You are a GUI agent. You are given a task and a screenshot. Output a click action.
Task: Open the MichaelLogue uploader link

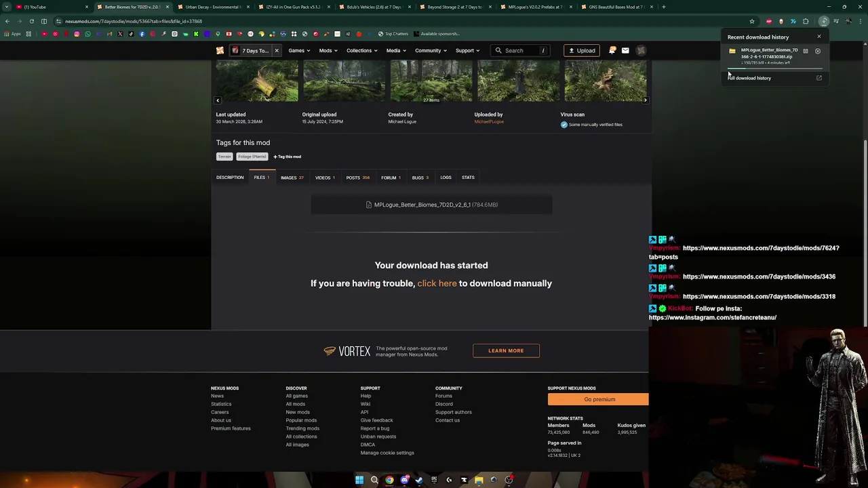pyautogui.click(x=489, y=121)
